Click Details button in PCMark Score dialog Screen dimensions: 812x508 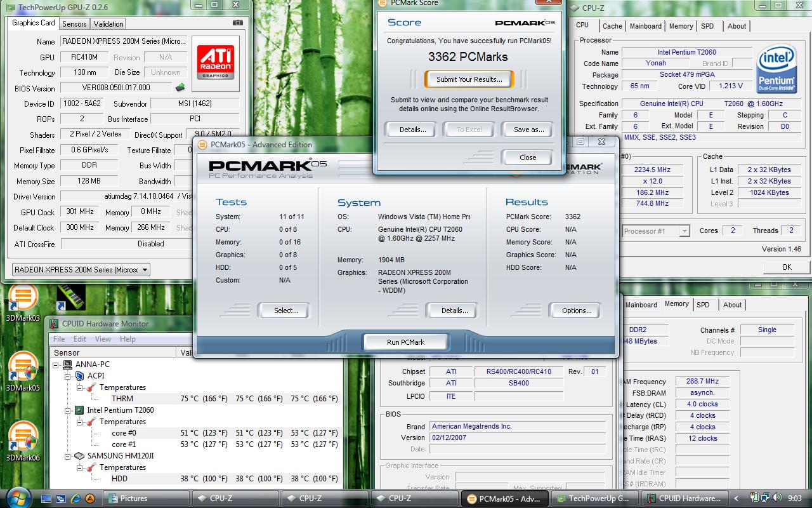click(412, 130)
